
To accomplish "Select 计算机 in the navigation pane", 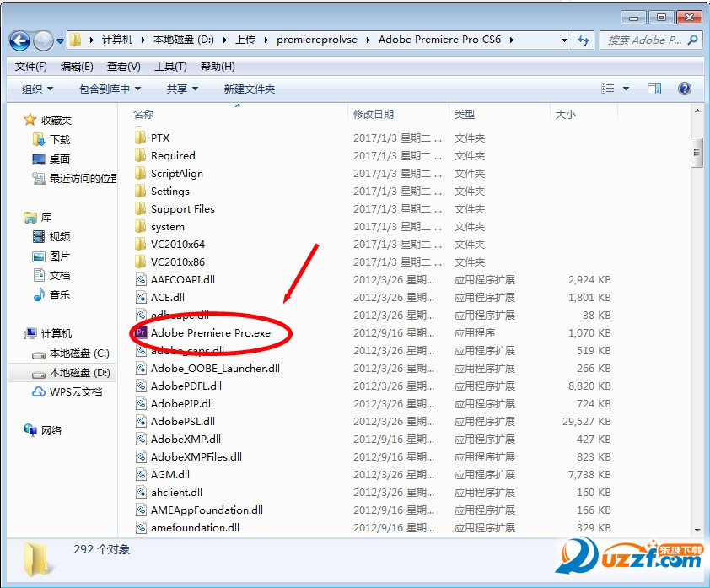I will pyautogui.click(x=48, y=334).
